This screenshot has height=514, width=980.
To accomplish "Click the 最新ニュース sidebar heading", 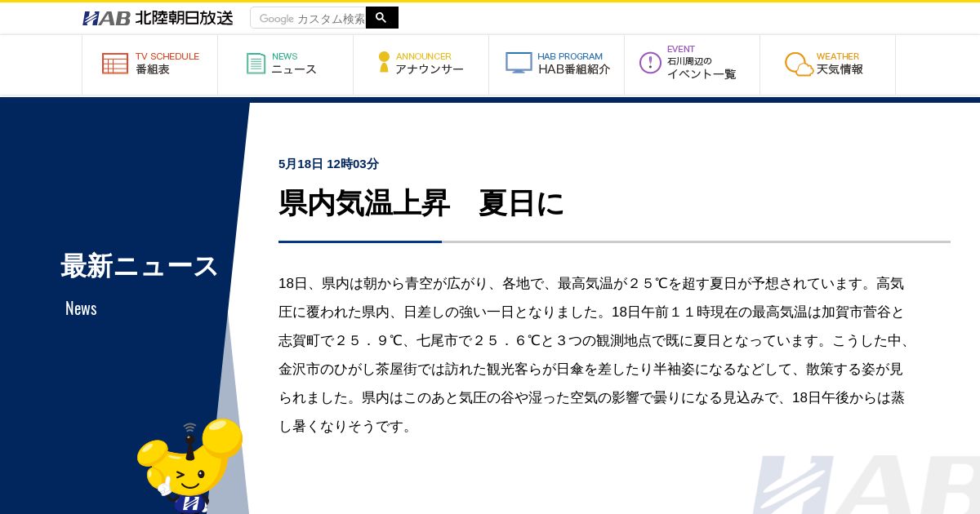I will (x=140, y=266).
